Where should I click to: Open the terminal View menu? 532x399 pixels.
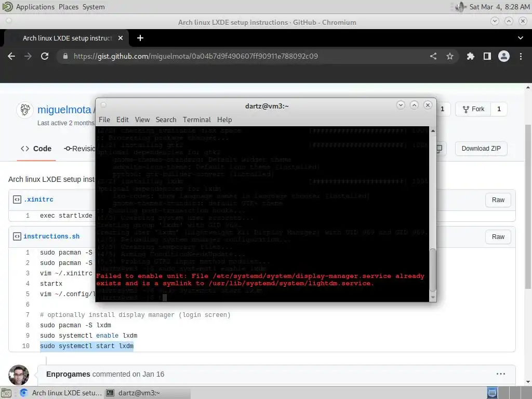point(142,120)
